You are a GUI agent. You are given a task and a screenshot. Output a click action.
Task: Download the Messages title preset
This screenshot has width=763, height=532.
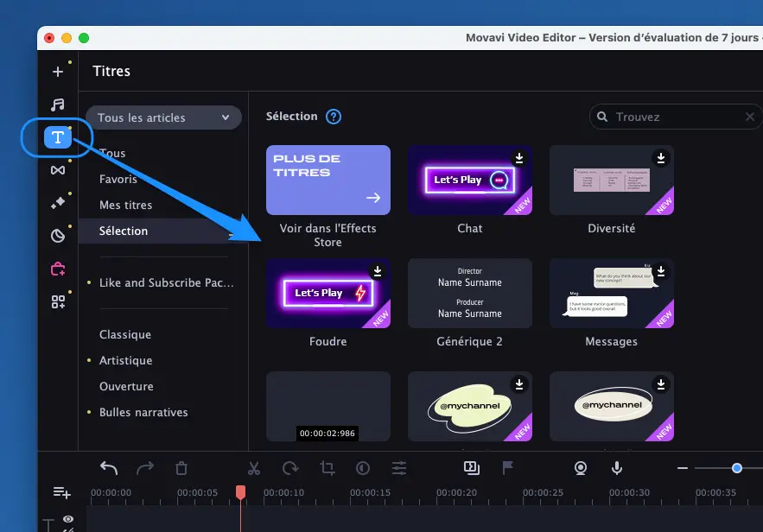pos(661,271)
